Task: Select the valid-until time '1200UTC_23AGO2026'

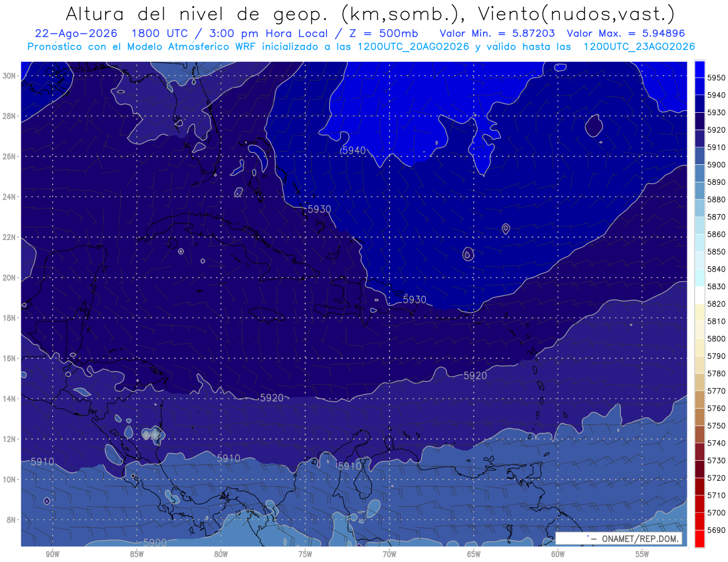Action: pyautogui.click(x=639, y=47)
